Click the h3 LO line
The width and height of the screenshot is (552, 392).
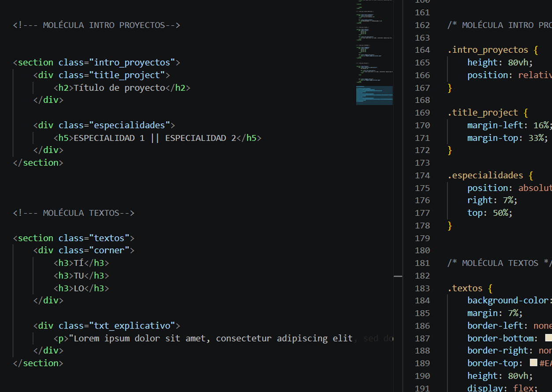(x=81, y=288)
